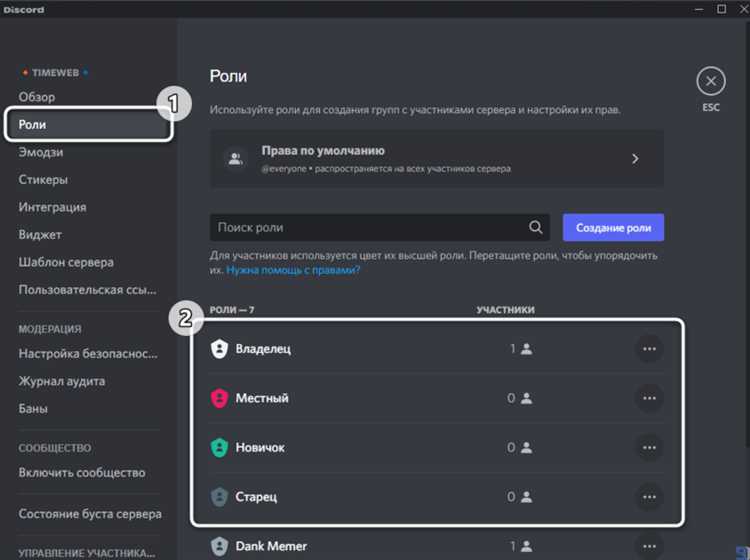Close settings with the ESC circle button
This screenshot has width=750, height=560.
click(711, 81)
